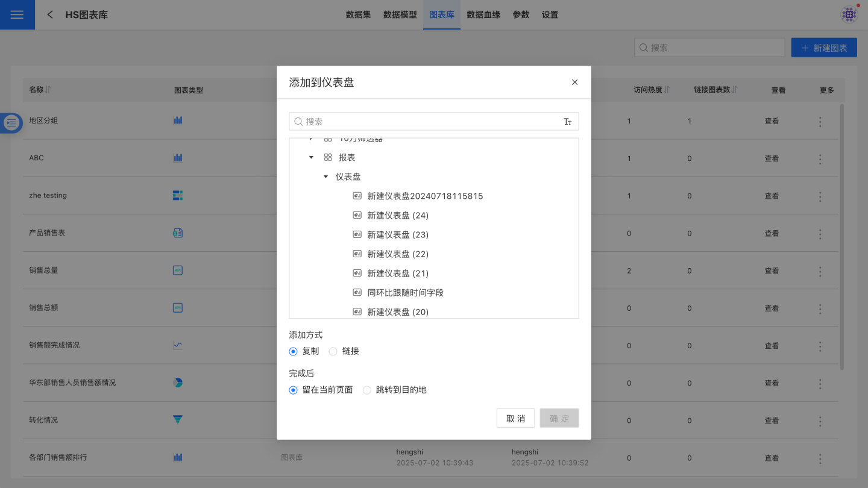
Task: Select 留在当前页面 radio option
Action: click(294, 390)
